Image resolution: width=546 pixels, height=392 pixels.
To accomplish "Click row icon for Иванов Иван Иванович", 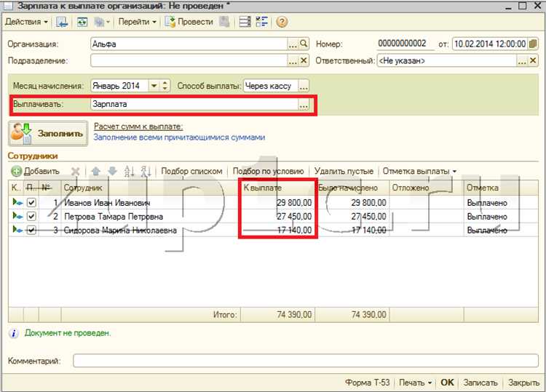I will click(17, 202).
